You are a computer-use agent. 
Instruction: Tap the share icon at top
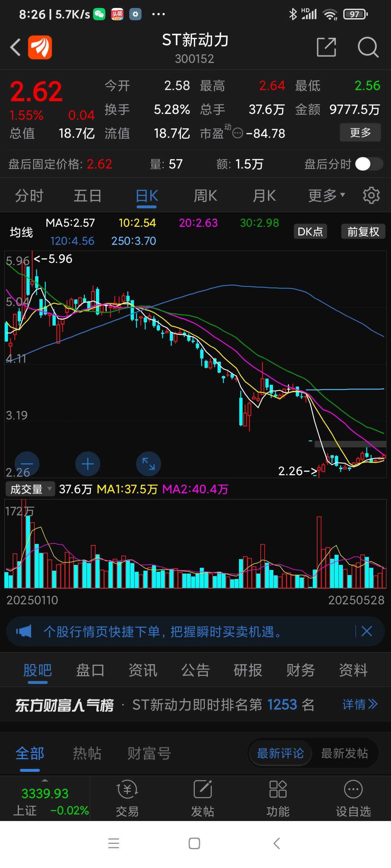point(326,47)
